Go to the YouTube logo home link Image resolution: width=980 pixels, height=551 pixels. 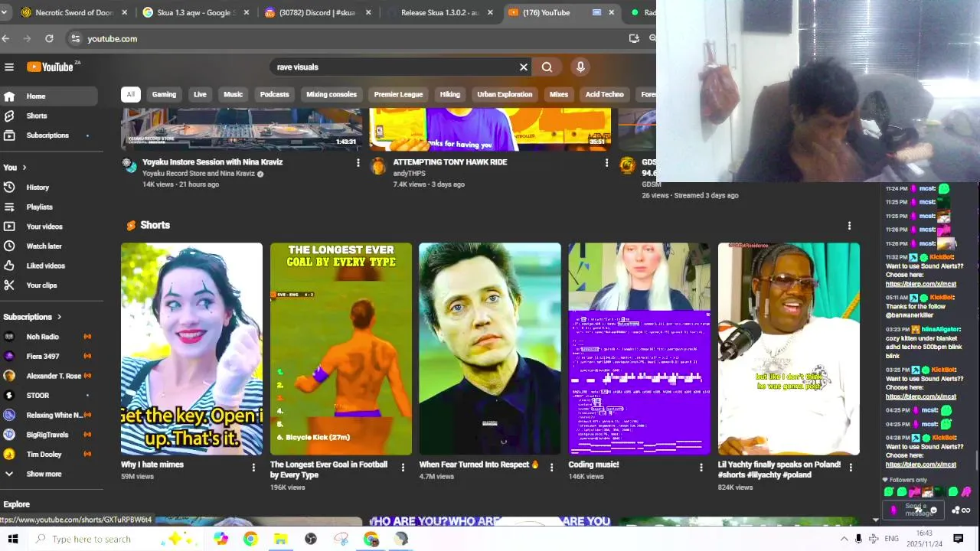pos(51,67)
